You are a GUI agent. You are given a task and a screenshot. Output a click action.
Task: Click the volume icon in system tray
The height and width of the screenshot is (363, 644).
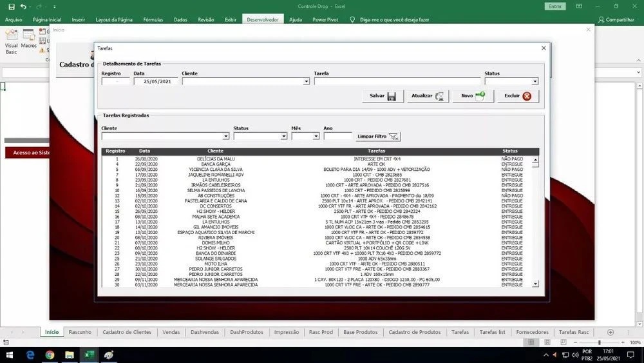click(x=575, y=355)
